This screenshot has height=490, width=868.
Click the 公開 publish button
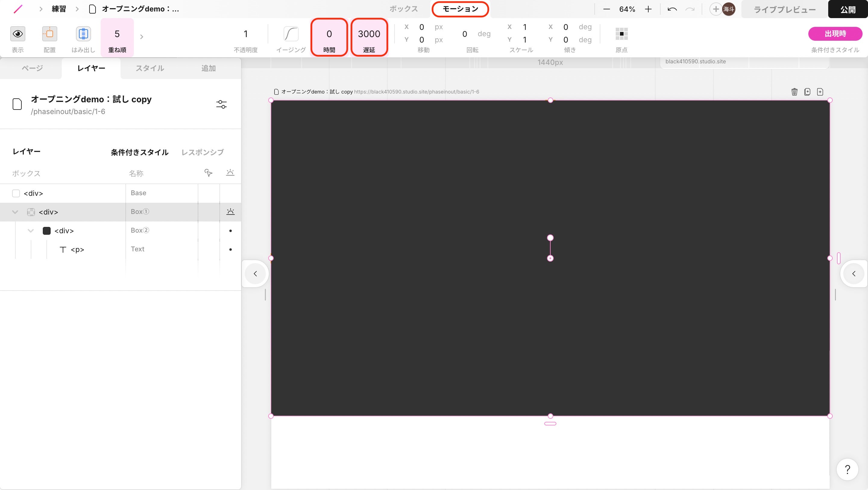tap(848, 9)
